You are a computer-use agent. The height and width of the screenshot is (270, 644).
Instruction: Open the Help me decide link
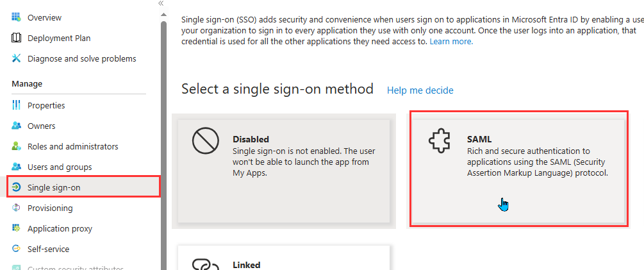pyautogui.click(x=420, y=90)
